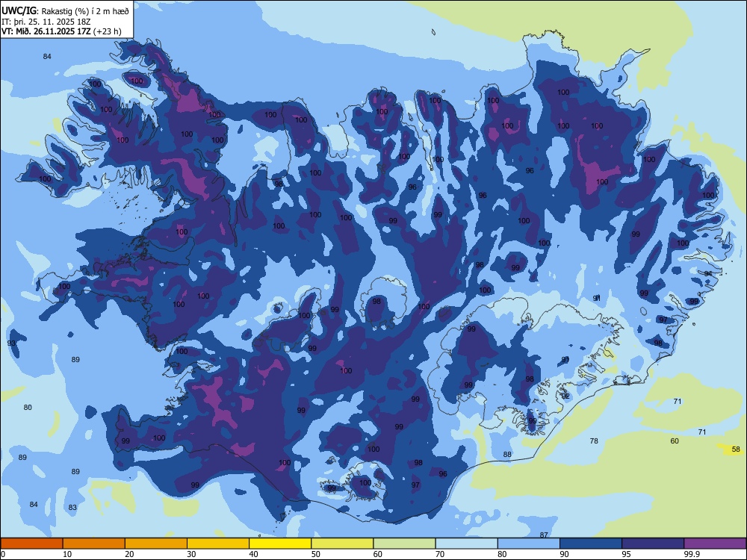Click the purple swatch above 99.9
This screenshot has width=747, height=560.
715,544
